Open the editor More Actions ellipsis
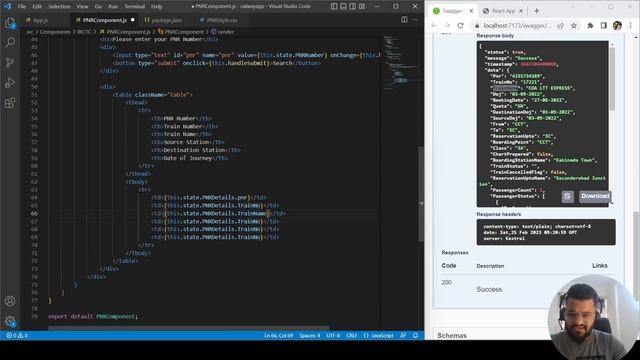The width and height of the screenshot is (640, 360). click(415, 20)
